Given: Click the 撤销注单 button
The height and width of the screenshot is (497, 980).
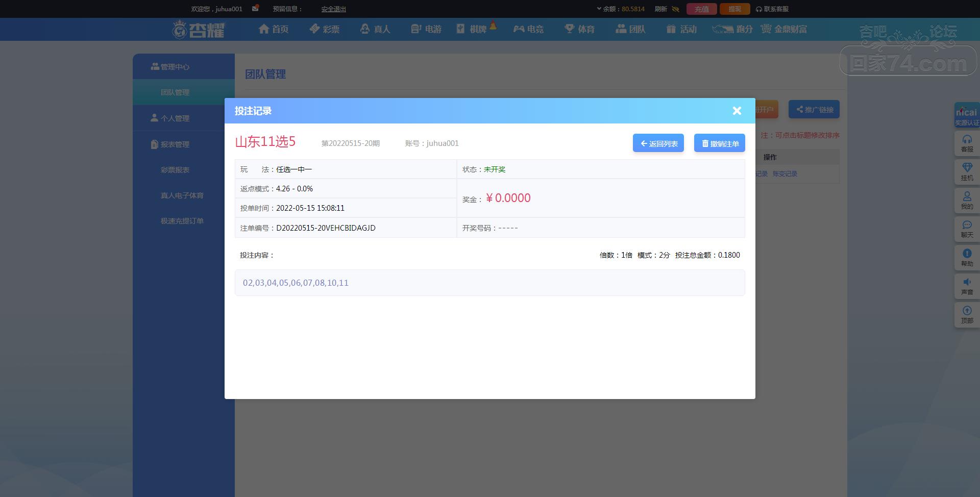Looking at the screenshot, I should 720,143.
